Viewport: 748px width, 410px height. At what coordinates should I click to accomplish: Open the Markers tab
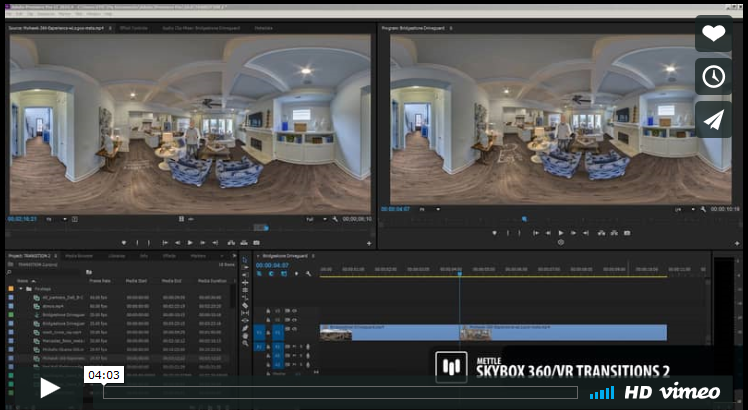point(198,256)
